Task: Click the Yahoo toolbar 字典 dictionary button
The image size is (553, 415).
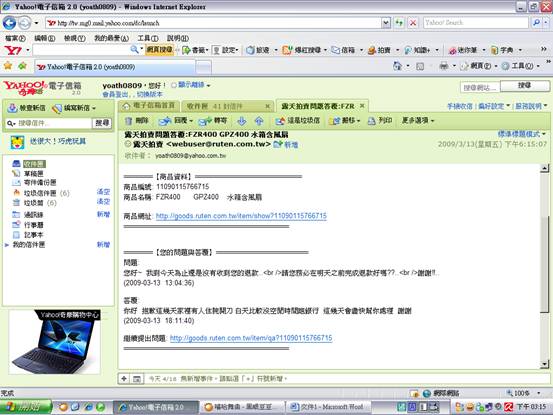Action: 502,50
